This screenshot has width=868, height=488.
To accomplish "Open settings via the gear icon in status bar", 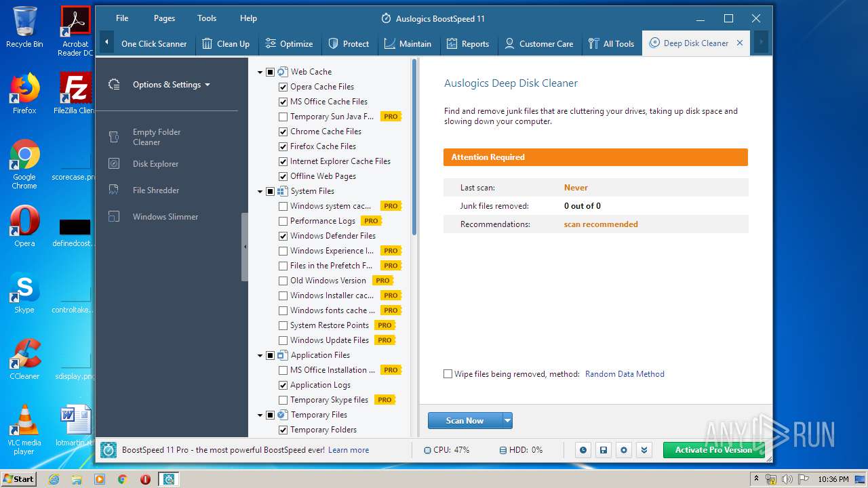I will (x=623, y=450).
